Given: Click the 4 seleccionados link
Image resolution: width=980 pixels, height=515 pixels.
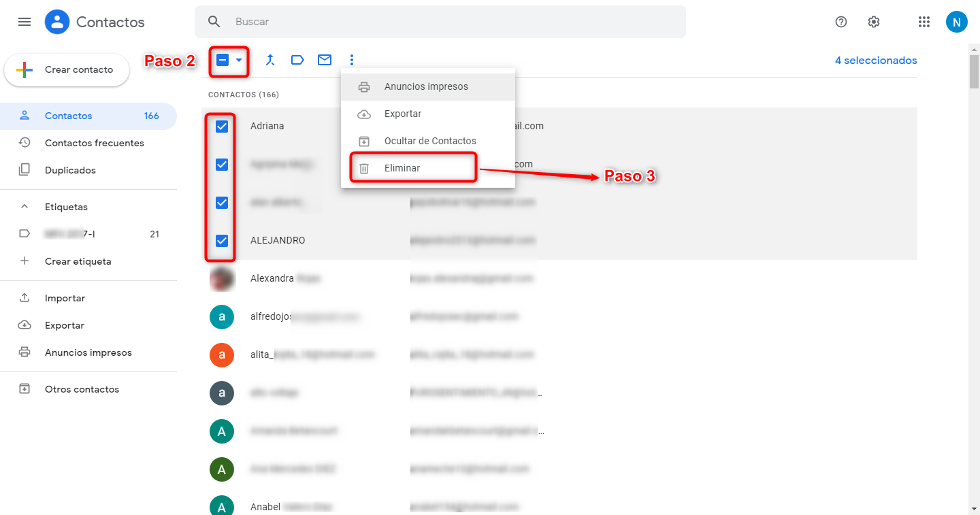Looking at the screenshot, I should 876,60.
